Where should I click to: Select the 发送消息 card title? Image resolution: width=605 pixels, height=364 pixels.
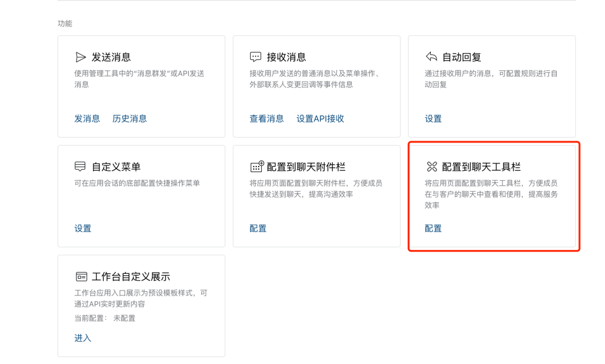click(x=111, y=57)
